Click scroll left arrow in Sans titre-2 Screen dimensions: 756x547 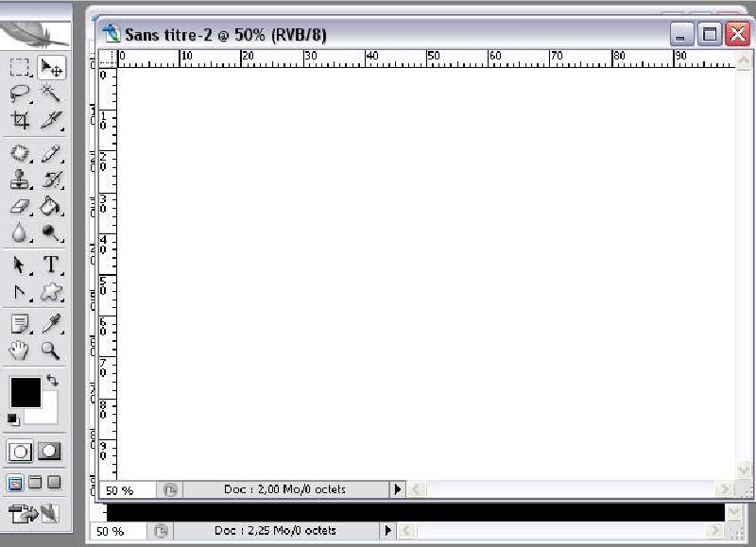(x=417, y=489)
